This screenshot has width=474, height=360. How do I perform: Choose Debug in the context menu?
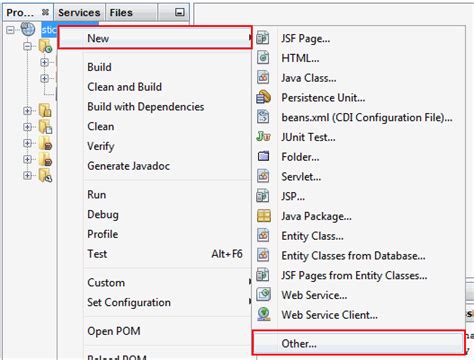tap(103, 214)
